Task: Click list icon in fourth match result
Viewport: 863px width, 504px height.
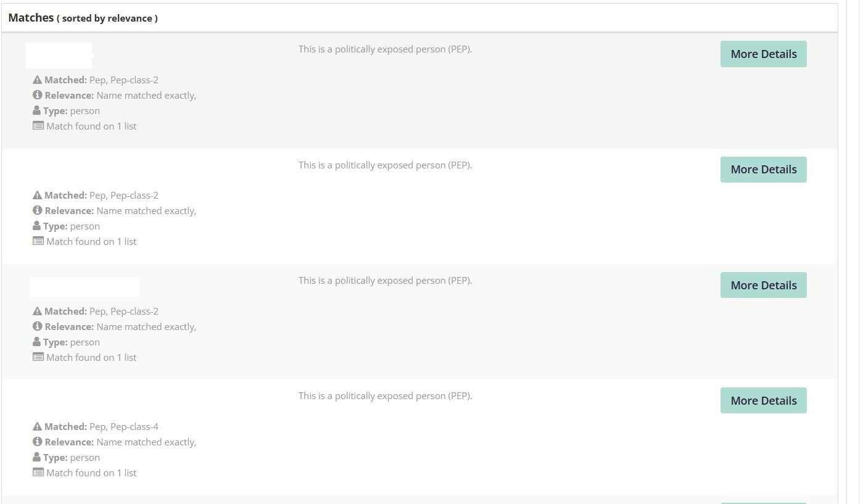Action: coord(38,473)
